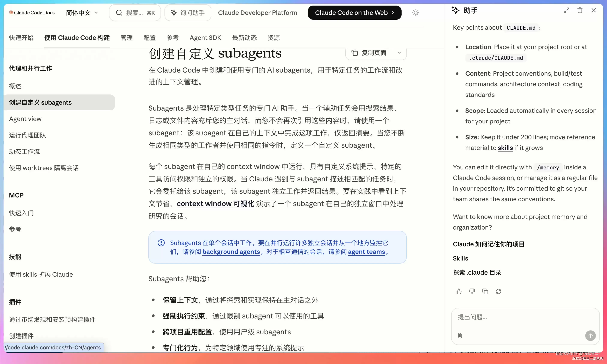Open 参考 under MCP in sidebar
The width and height of the screenshot is (607, 364).
(15, 229)
